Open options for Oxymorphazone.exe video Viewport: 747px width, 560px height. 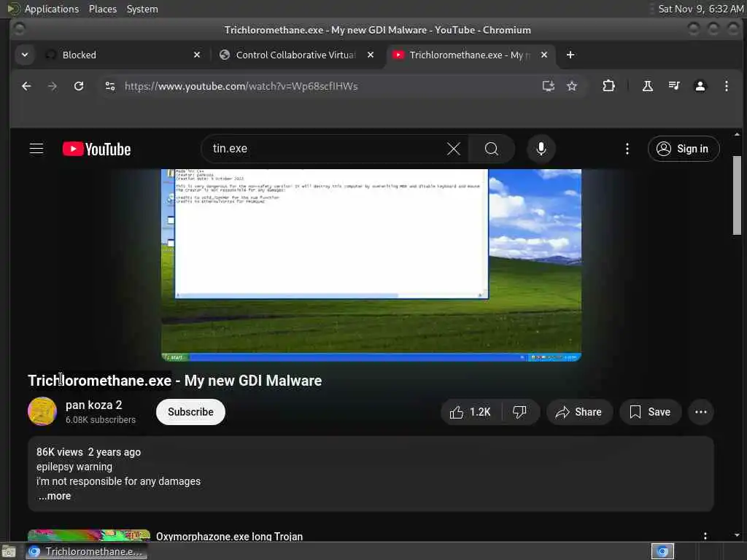[x=705, y=536]
